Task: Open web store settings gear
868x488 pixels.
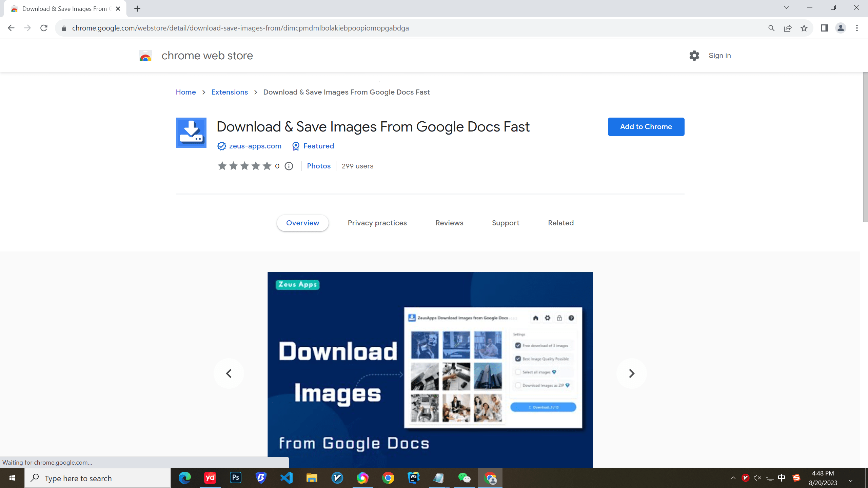Action: (x=694, y=56)
